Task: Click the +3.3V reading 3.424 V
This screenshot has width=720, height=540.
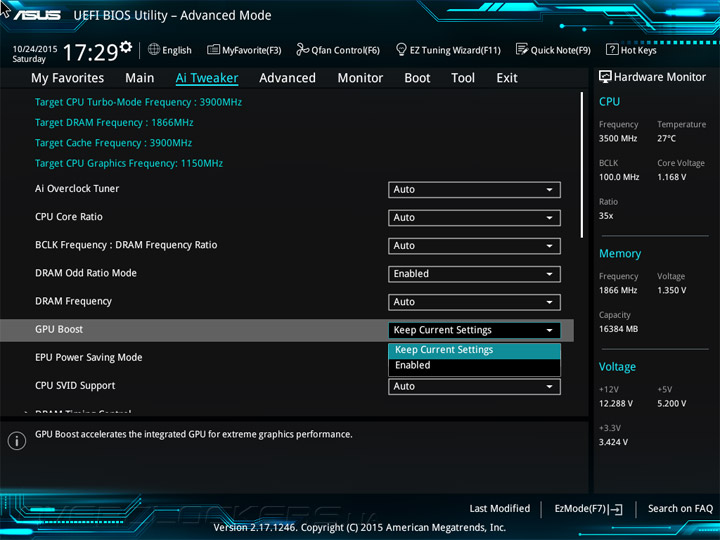Action: 613,442
